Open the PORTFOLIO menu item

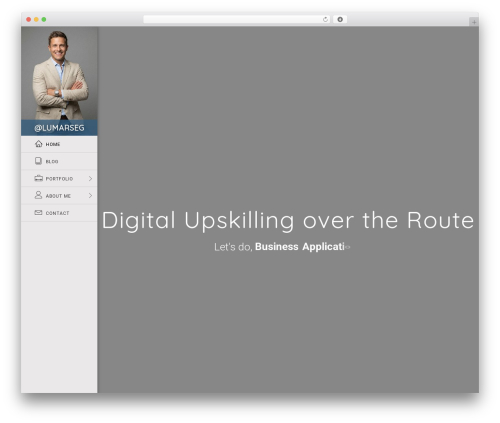[59, 179]
